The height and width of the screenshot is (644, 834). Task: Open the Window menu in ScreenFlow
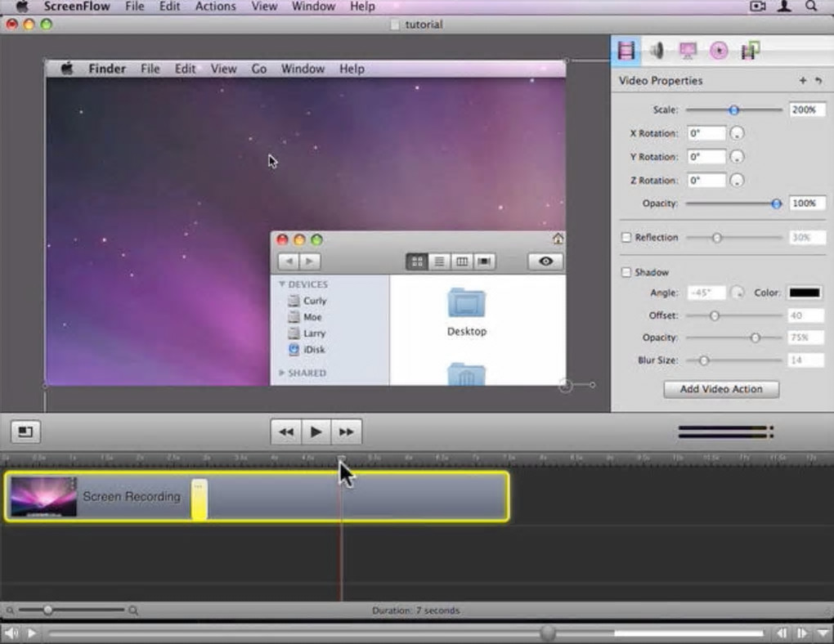click(313, 7)
